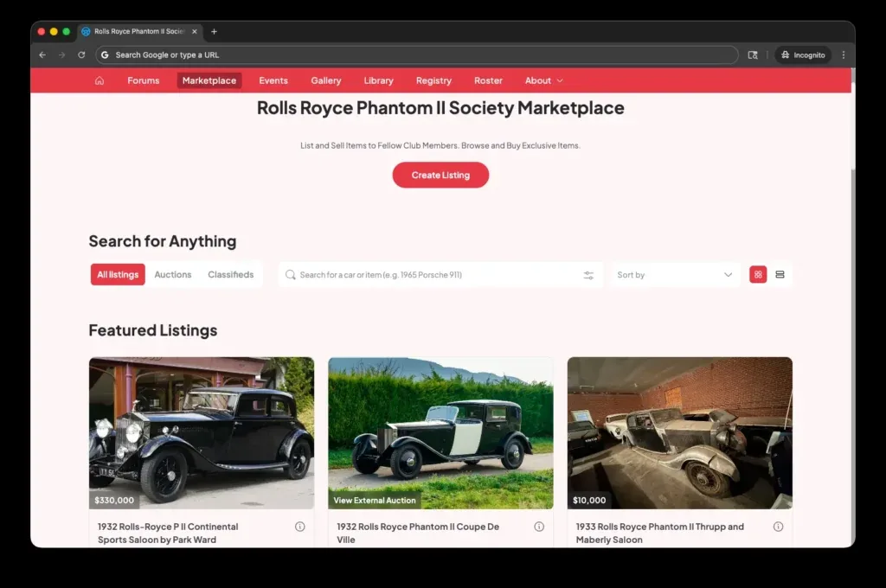Switch to list view layout
886x588 pixels.
[x=780, y=274]
